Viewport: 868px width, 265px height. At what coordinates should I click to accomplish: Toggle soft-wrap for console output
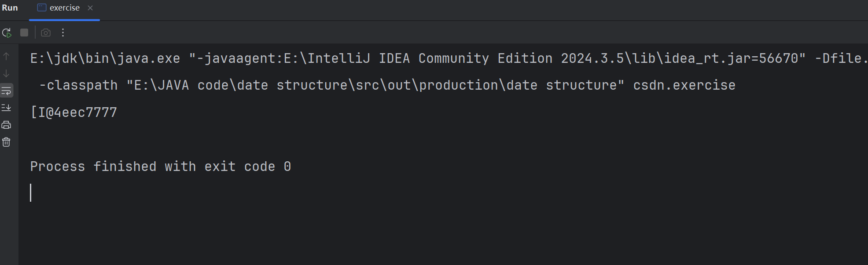tap(6, 91)
